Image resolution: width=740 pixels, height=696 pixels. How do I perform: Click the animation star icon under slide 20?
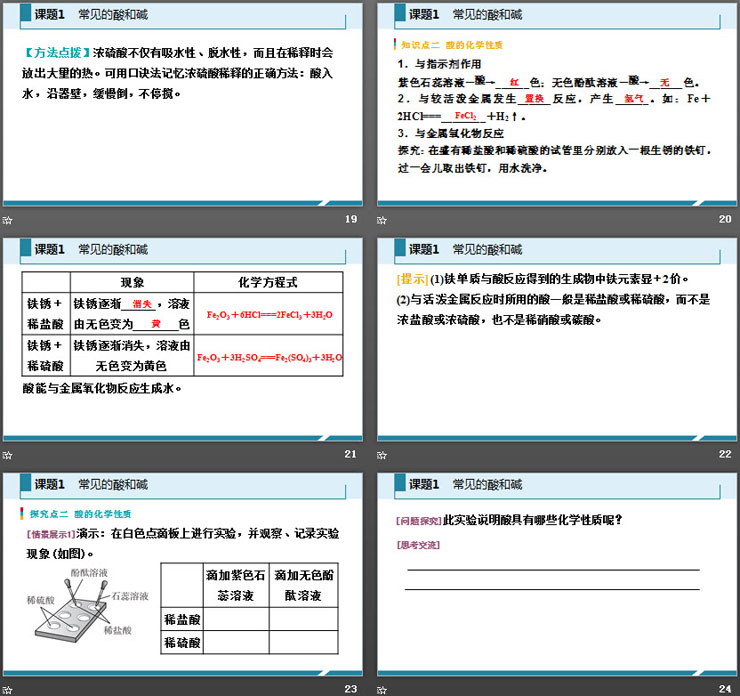click(x=382, y=220)
